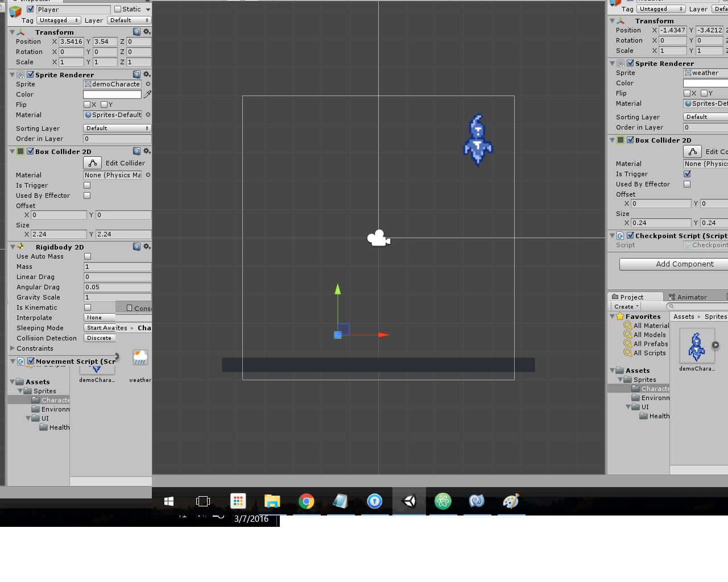Screen dimensions: 728x582
Task: Click the white Color swatch in Sprite Renderer
Action: tap(112, 94)
